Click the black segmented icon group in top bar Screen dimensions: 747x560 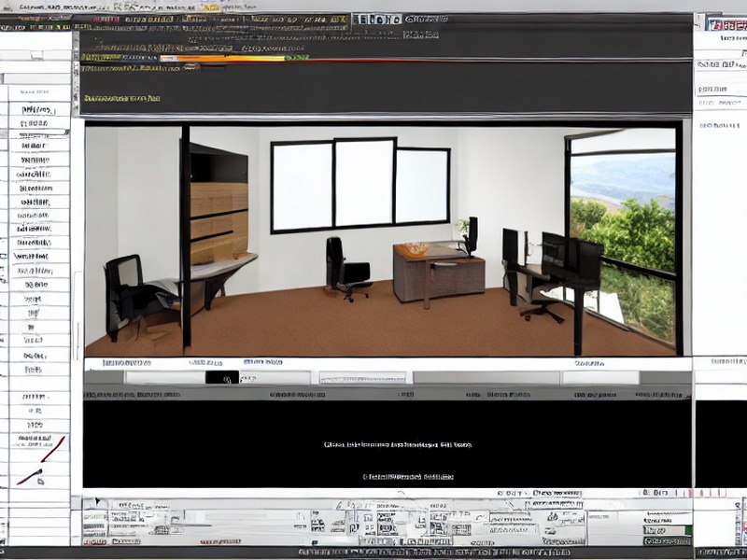click(x=377, y=20)
